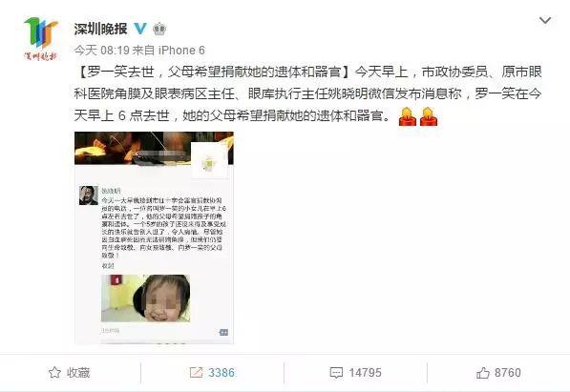Click the 8760 likes count
This screenshot has width=570, height=392.
(x=508, y=372)
